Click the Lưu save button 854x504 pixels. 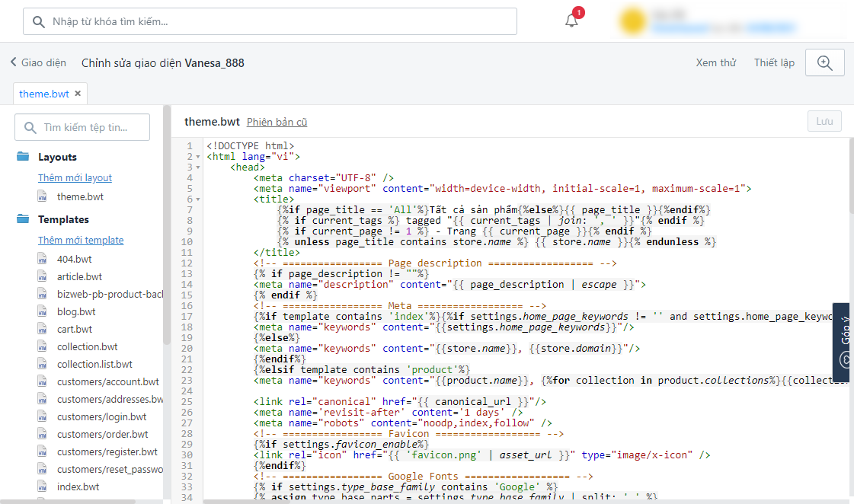coord(824,121)
